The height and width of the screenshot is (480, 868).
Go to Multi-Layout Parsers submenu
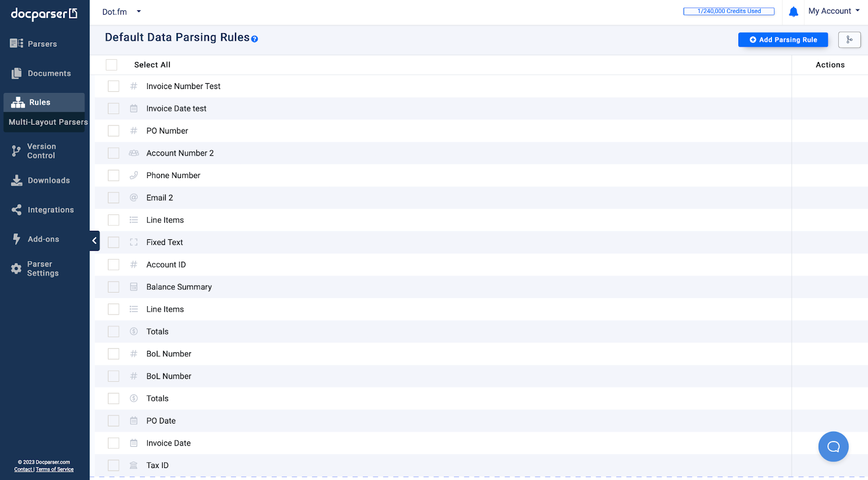48,122
